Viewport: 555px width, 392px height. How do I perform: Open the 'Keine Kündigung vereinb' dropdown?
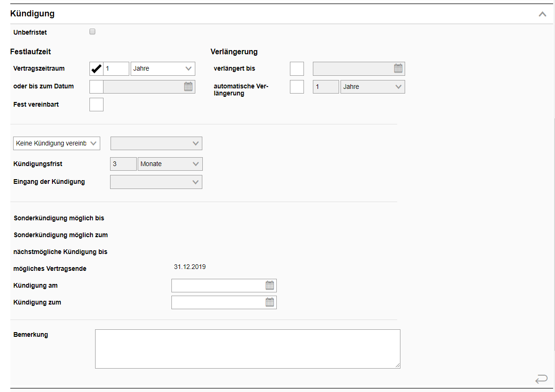coord(57,144)
